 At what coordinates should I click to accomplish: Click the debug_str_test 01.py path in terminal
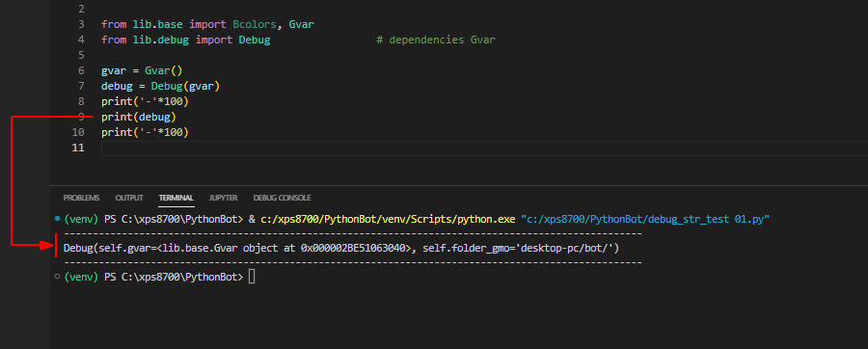(645, 219)
